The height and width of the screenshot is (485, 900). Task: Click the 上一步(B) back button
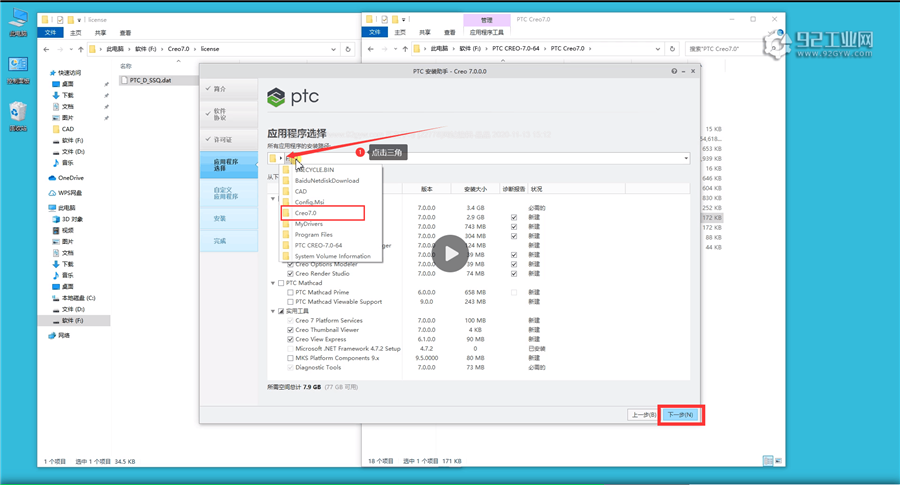(x=643, y=414)
